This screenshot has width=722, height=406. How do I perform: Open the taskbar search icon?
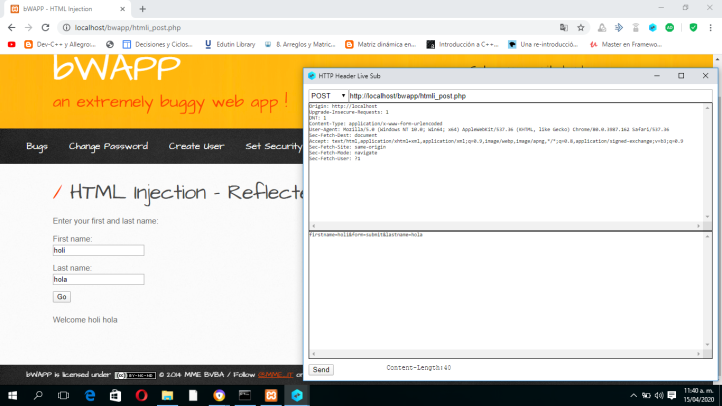(x=38, y=395)
